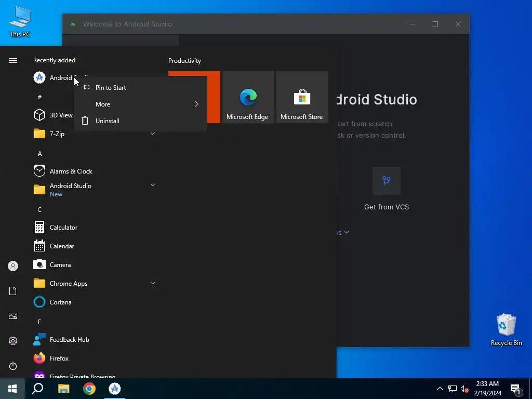Image resolution: width=532 pixels, height=399 pixels.
Task: Click the Productivity group header
Action: (x=184, y=61)
